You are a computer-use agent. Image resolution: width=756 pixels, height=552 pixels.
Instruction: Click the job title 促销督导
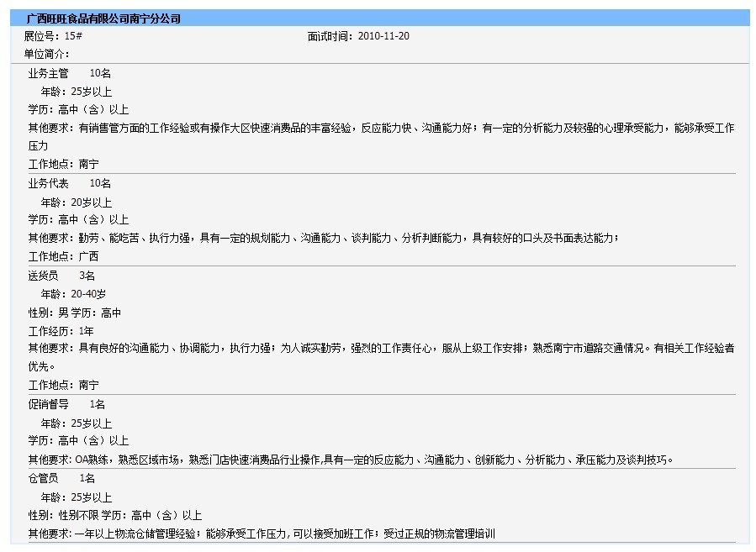(48, 404)
